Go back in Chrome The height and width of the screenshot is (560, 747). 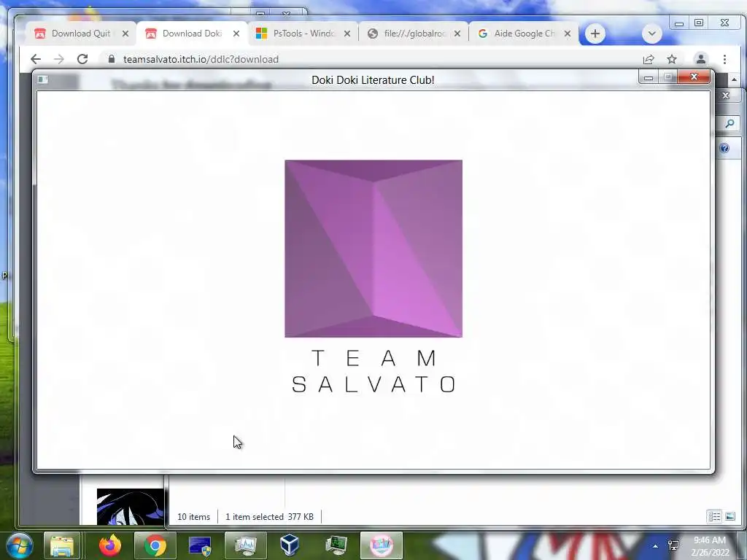[x=36, y=59]
